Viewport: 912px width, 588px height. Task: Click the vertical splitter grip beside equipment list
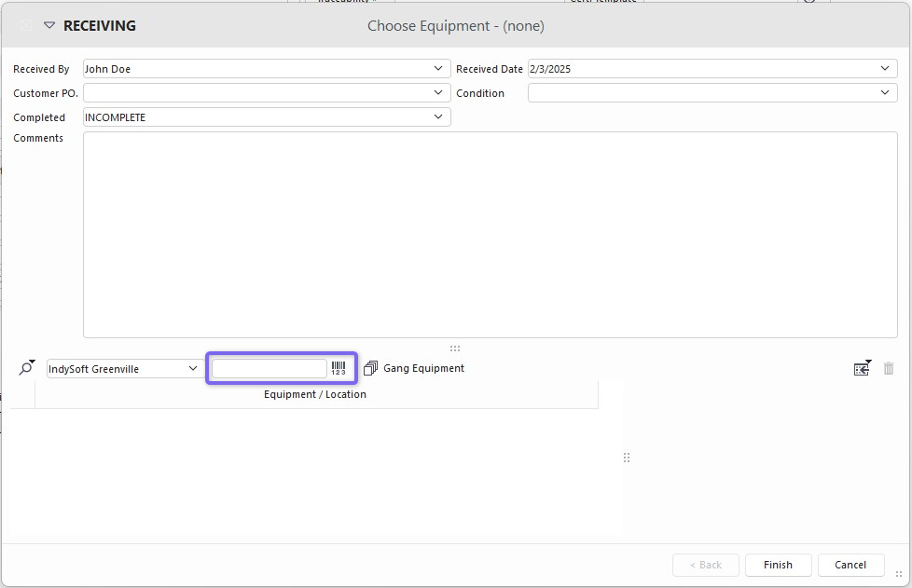point(627,458)
